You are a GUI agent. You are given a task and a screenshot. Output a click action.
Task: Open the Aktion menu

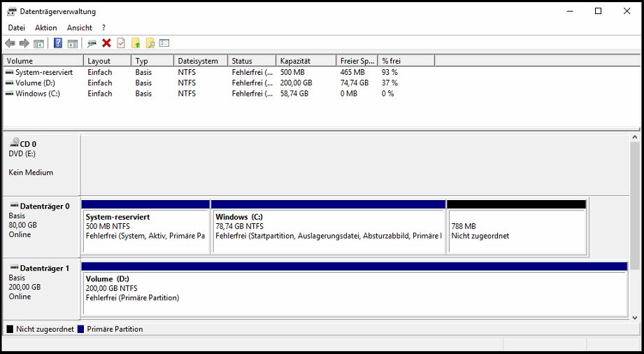point(46,28)
